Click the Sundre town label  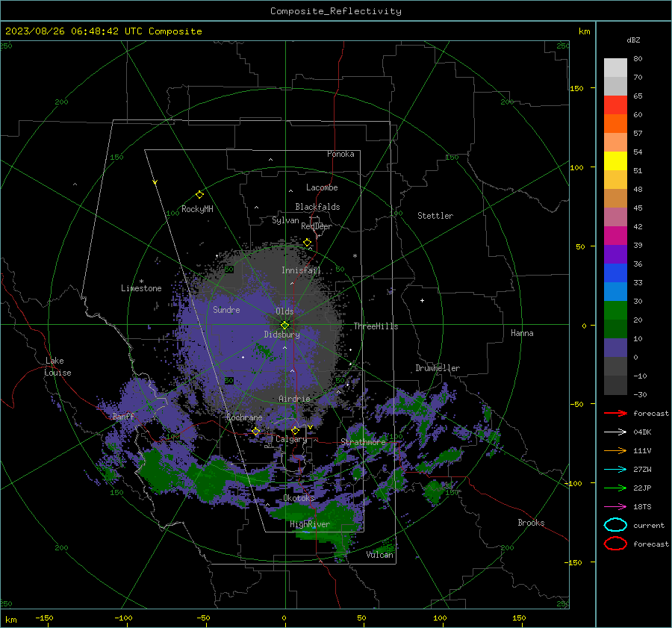pyautogui.click(x=226, y=310)
